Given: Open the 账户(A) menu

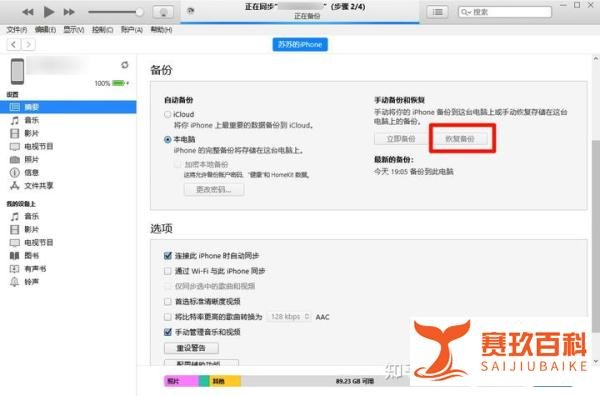Looking at the screenshot, I should [132, 29].
